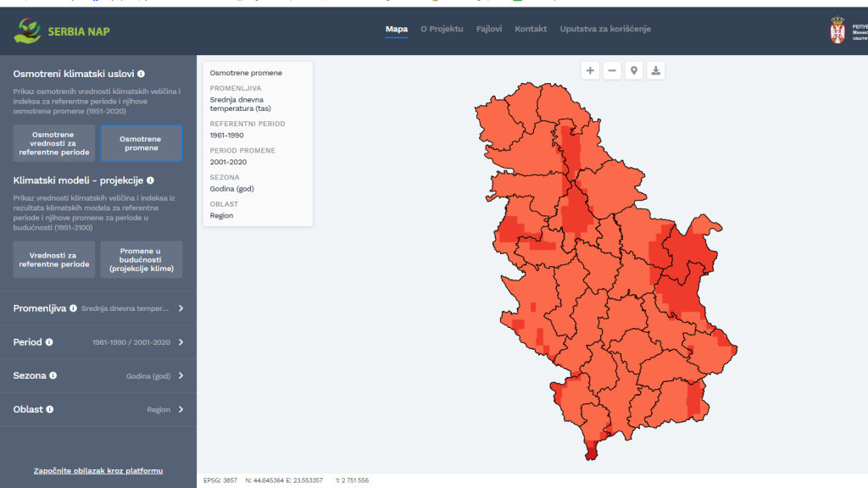868x488 pixels.
Task: Click the zoom in plus icon
Action: pos(590,70)
